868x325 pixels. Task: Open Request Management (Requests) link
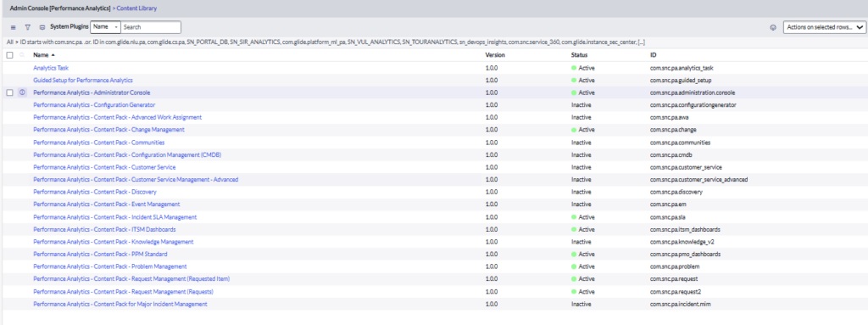click(123, 292)
